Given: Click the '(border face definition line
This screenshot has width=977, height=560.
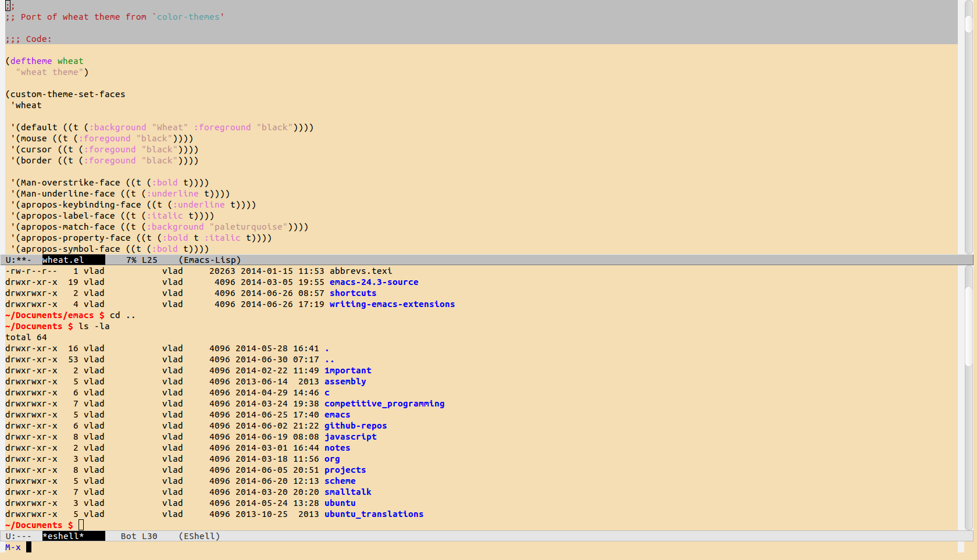Looking at the screenshot, I should pos(105,160).
